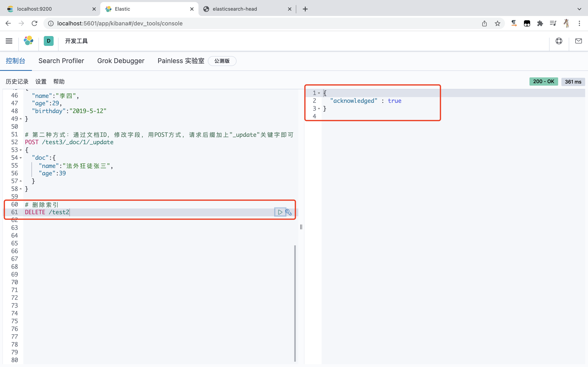Image resolution: width=588 pixels, height=367 pixels.
Task: Collapse the response JSON at output line 1
Action: 319,93
